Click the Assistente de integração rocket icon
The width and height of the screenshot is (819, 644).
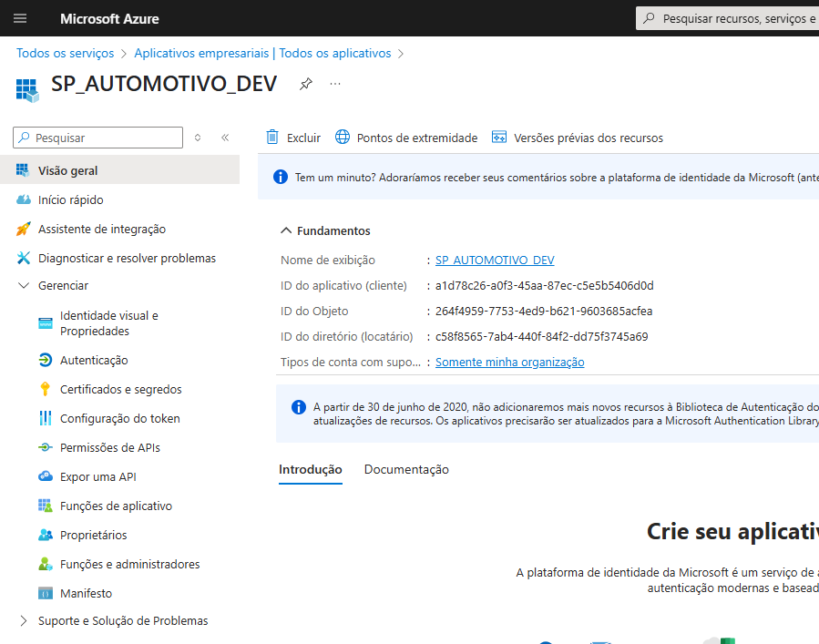[23, 229]
